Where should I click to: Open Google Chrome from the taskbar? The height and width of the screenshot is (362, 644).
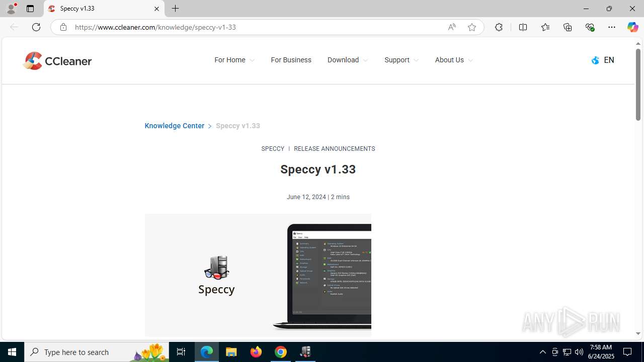click(x=281, y=352)
